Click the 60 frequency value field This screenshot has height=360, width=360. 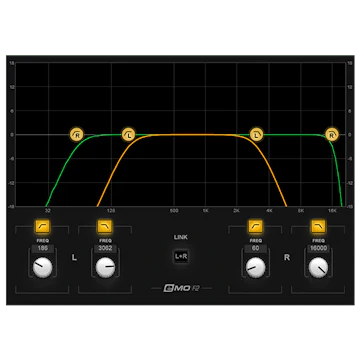click(256, 248)
